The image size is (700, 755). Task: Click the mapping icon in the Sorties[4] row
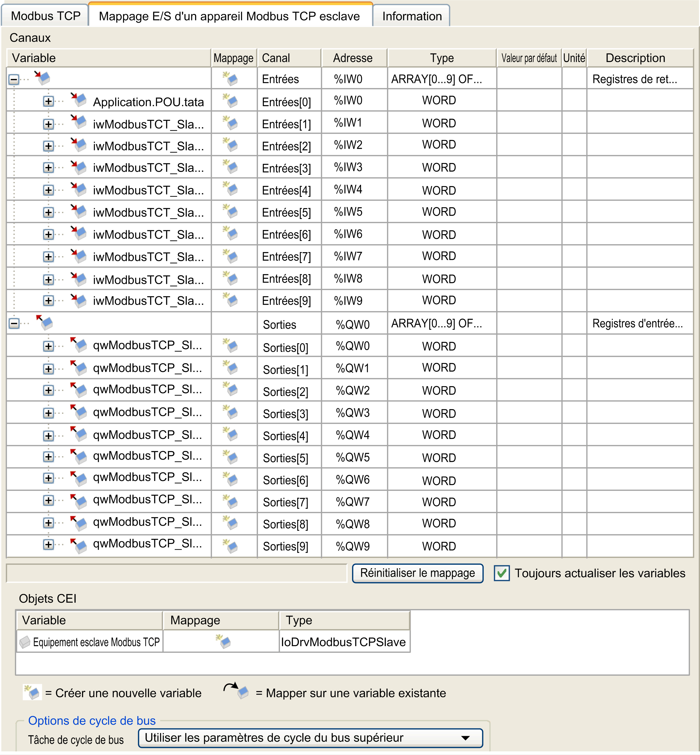(230, 434)
